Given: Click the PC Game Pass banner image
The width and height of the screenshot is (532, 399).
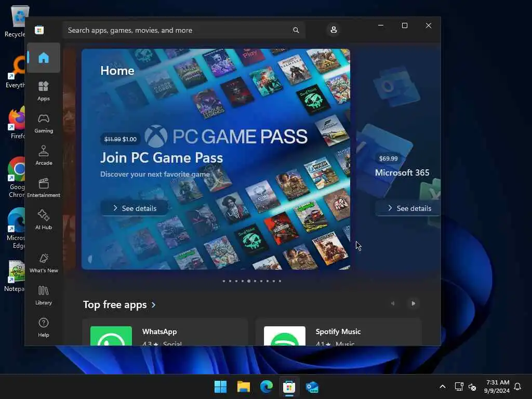Looking at the screenshot, I should point(216,159).
